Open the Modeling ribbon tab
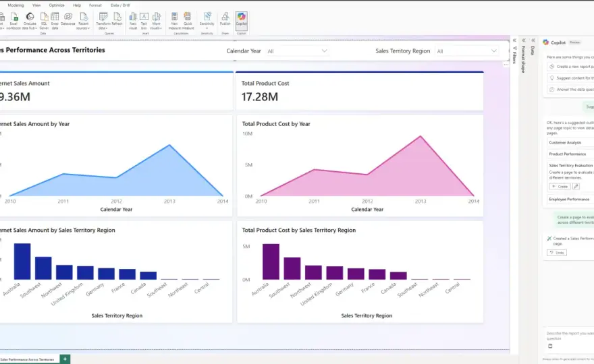The image size is (594, 364). point(16,5)
